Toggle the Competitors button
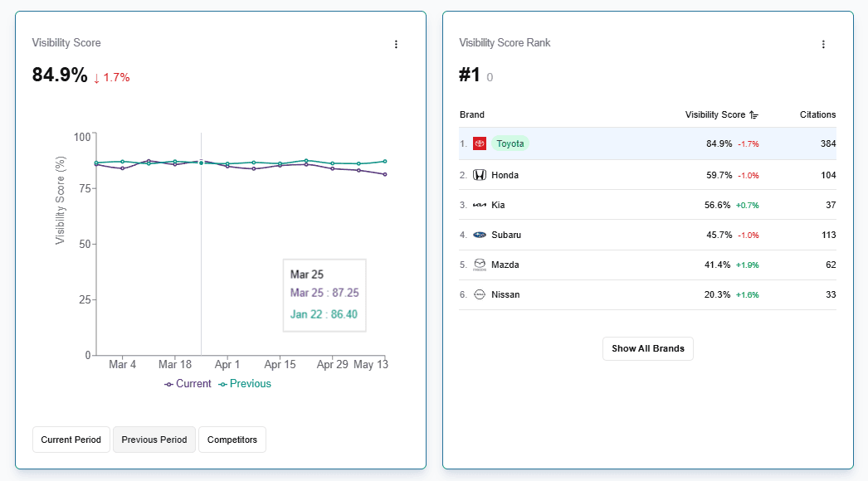868x481 pixels. point(232,440)
